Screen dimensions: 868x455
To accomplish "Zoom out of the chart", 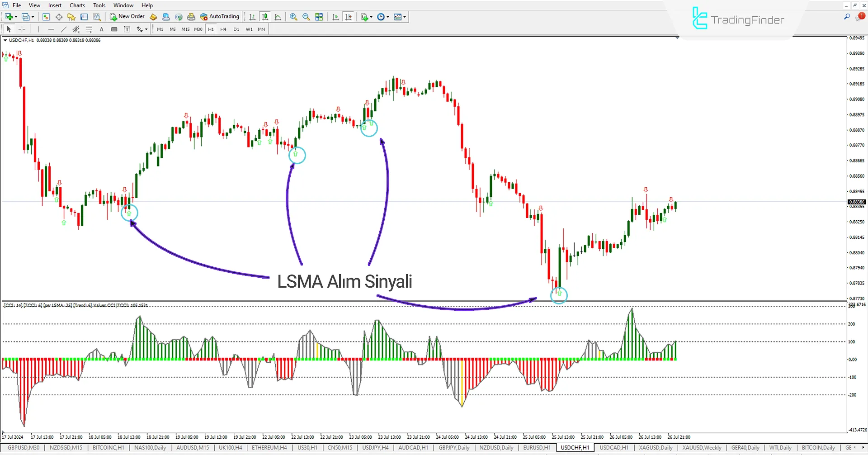I will point(306,17).
